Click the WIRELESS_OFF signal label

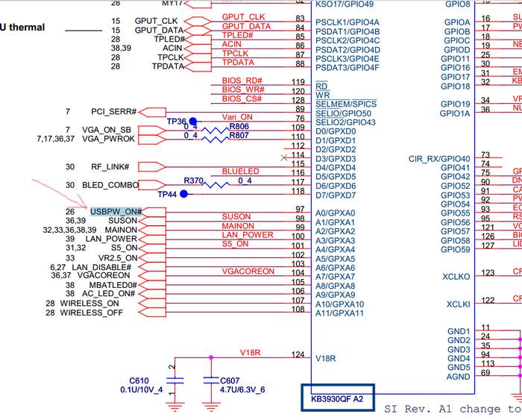coord(92,313)
